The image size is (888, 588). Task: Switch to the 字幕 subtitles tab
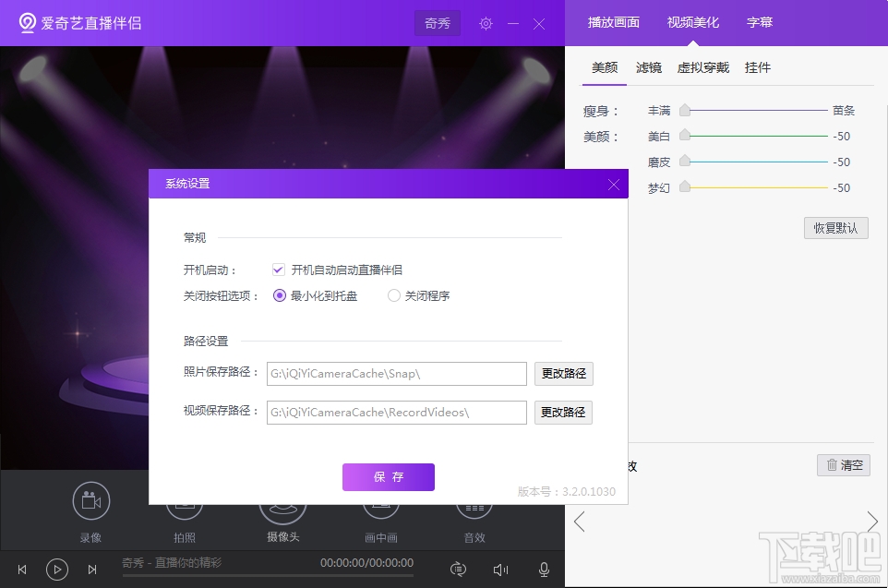pyautogui.click(x=759, y=22)
